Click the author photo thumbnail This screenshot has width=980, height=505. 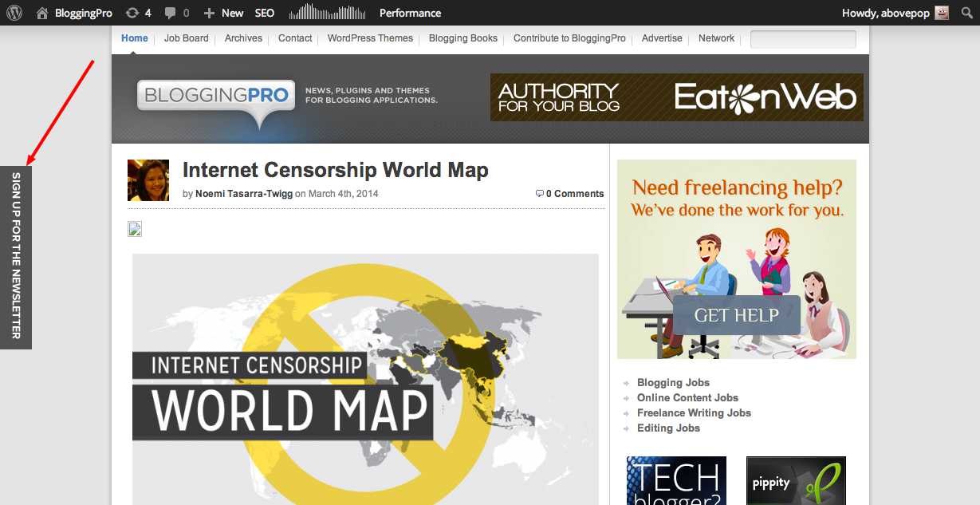click(148, 180)
